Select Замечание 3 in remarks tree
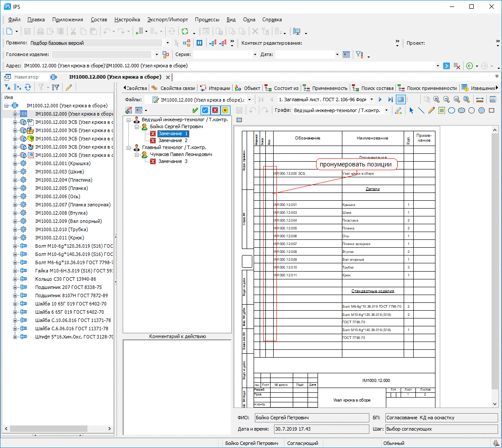Screen dimensions: 502x448 173,161
